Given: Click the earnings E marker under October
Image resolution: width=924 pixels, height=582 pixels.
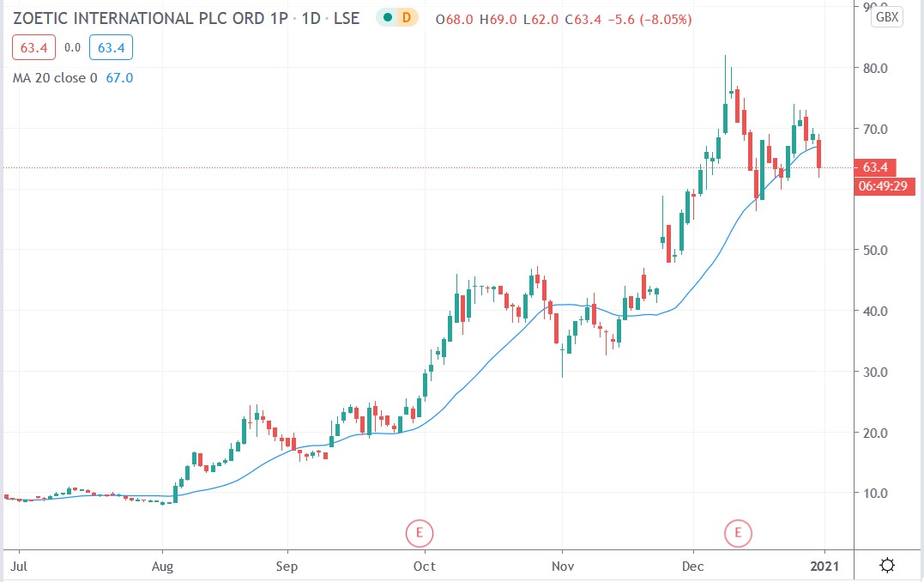Looking at the screenshot, I should 419,532.
